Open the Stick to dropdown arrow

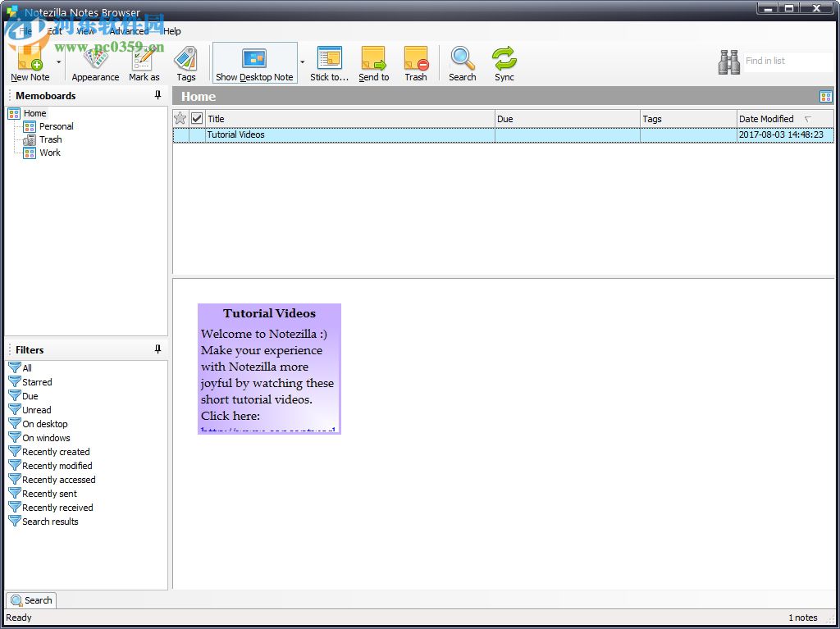[x=303, y=62]
